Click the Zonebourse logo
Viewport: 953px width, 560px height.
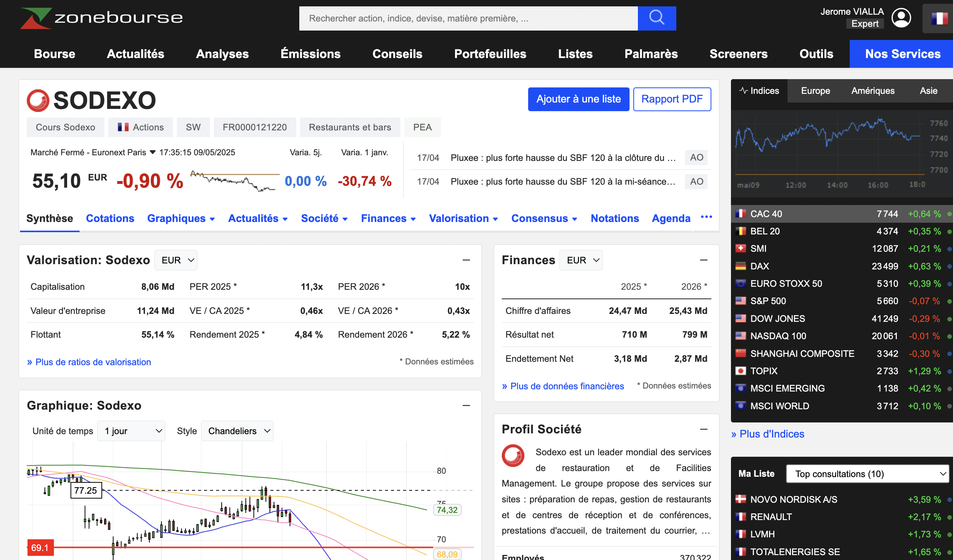[x=101, y=18]
